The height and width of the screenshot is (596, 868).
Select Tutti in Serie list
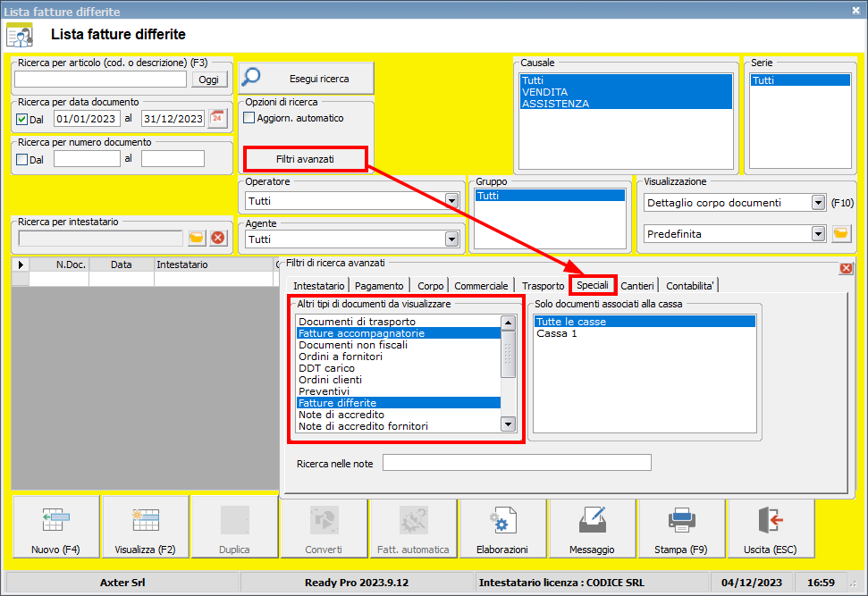click(x=800, y=80)
